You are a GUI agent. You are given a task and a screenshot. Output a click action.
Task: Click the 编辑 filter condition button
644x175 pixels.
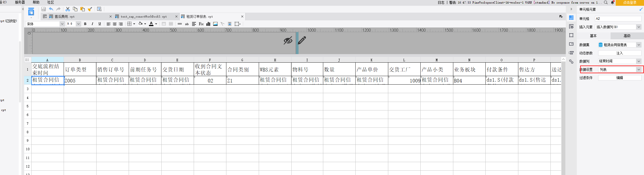coord(620,78)
